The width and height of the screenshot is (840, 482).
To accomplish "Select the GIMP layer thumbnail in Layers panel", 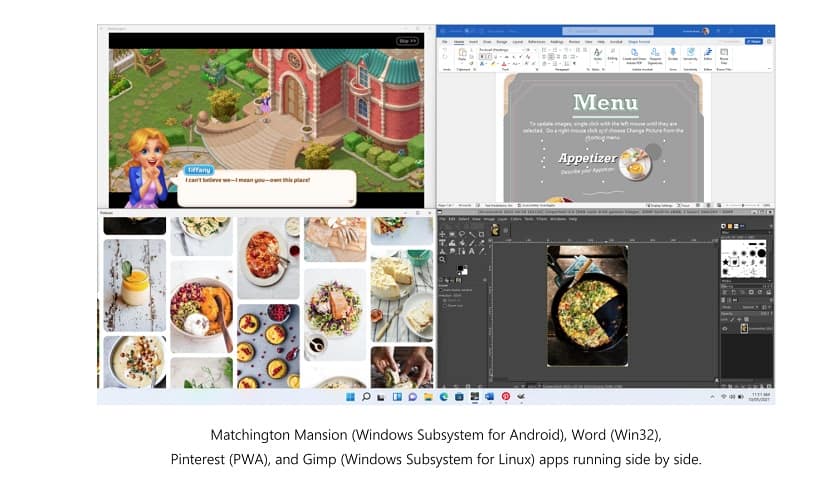I will tap(744, 328).
